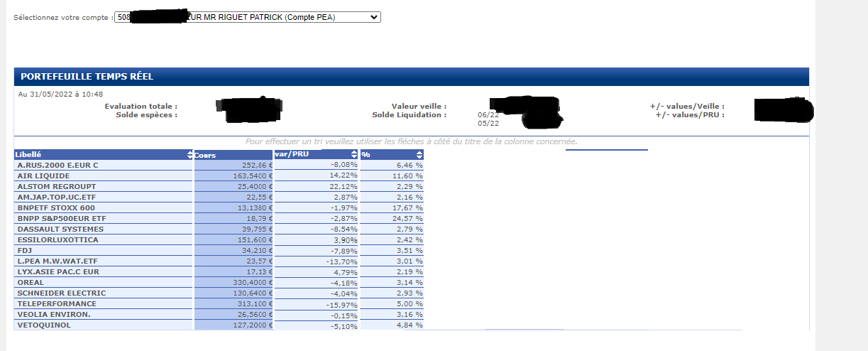Click the 4,79% variation value
868x351 pixels.
(x=346, y=271)
